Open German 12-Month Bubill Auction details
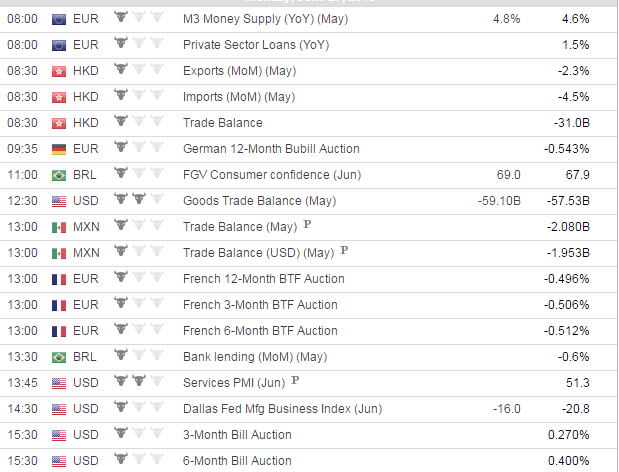The image size is (619, 472). click(271, 149)
